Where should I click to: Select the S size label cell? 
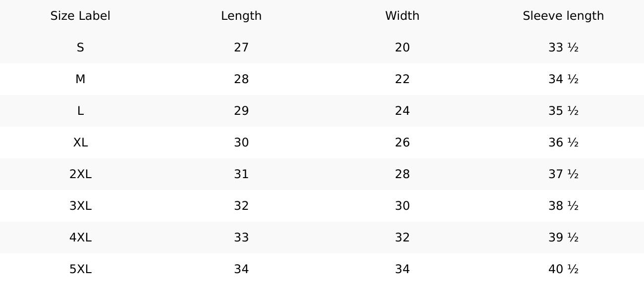tap(80, 47)
